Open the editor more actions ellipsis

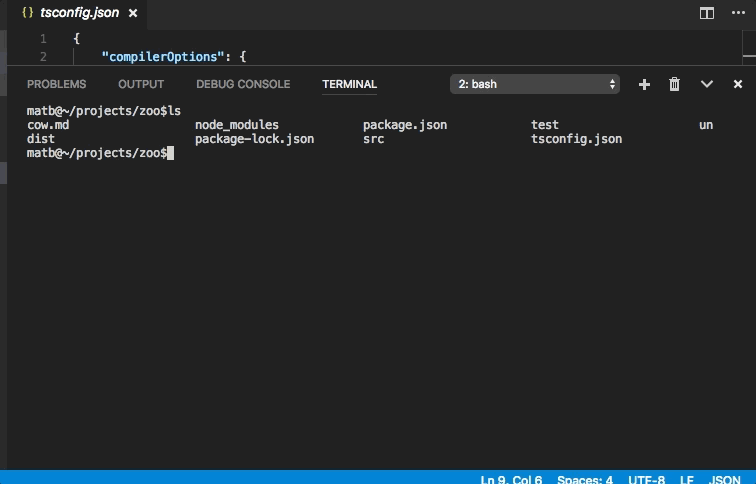tap(738, 13)
